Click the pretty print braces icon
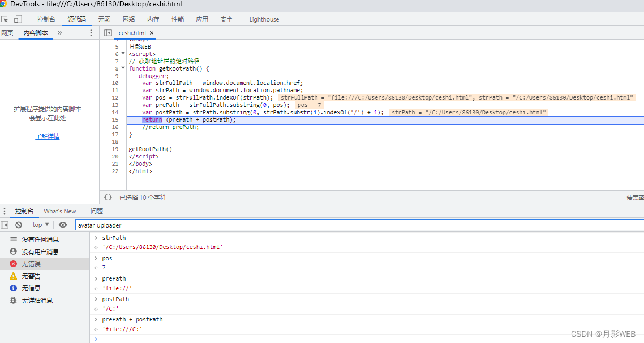Image resolution: width=644 pixels, height=343 pixels. (108, 197)
